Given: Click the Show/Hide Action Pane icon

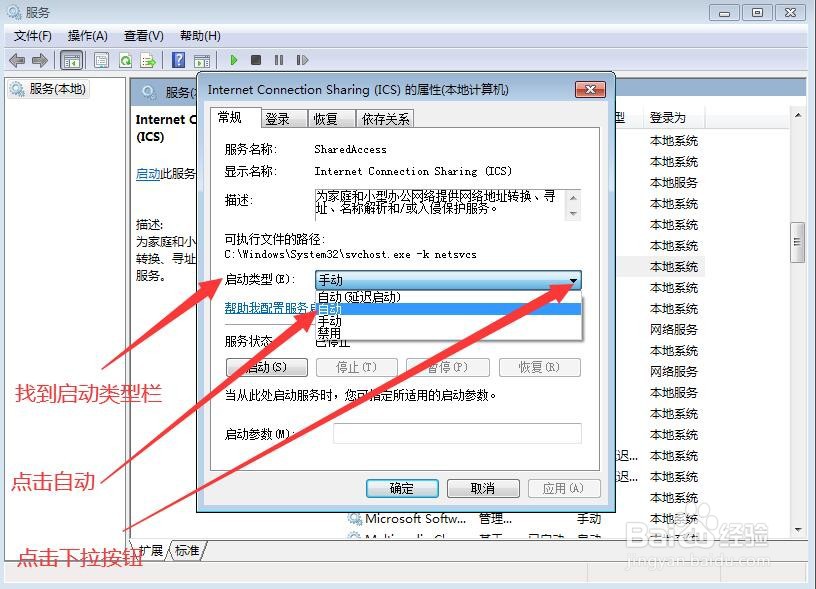Looking at the screenshot, I should tap(202, 61).
